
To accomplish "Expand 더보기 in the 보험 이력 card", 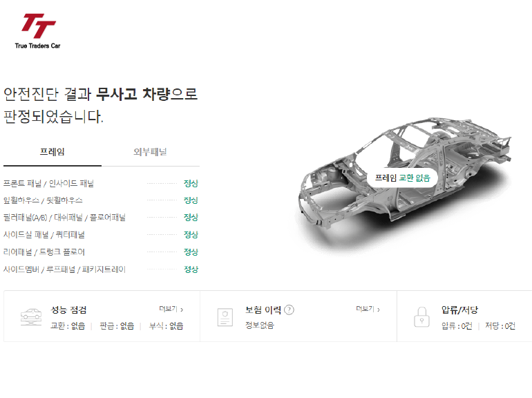I will [368, 309].
